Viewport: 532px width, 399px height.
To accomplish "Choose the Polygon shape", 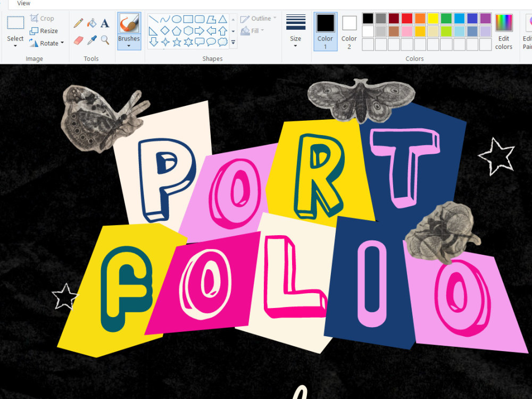I will tap(211, 19).
